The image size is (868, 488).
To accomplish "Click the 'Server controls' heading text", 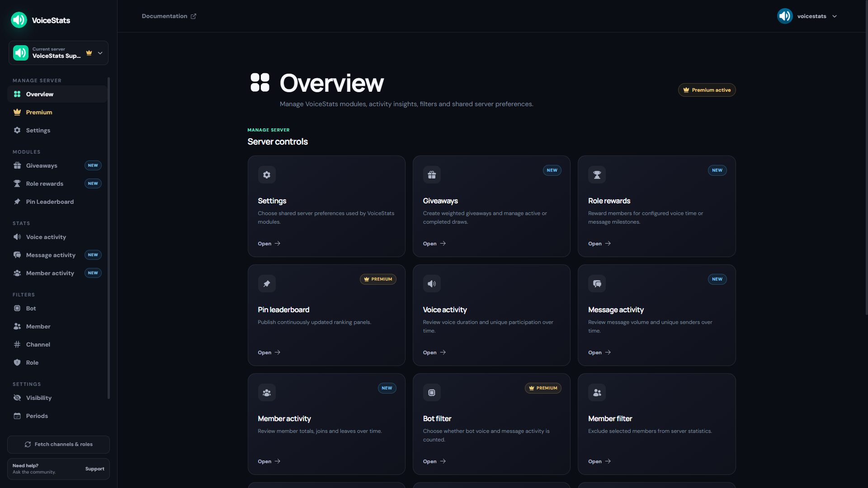I will point(278,142).
